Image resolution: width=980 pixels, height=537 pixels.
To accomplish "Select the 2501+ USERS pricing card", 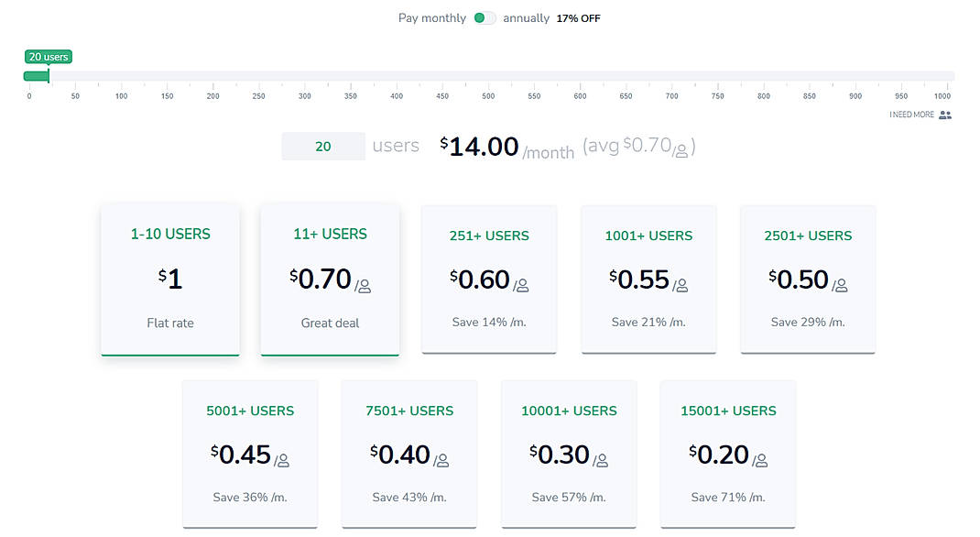I will (808, 279).
